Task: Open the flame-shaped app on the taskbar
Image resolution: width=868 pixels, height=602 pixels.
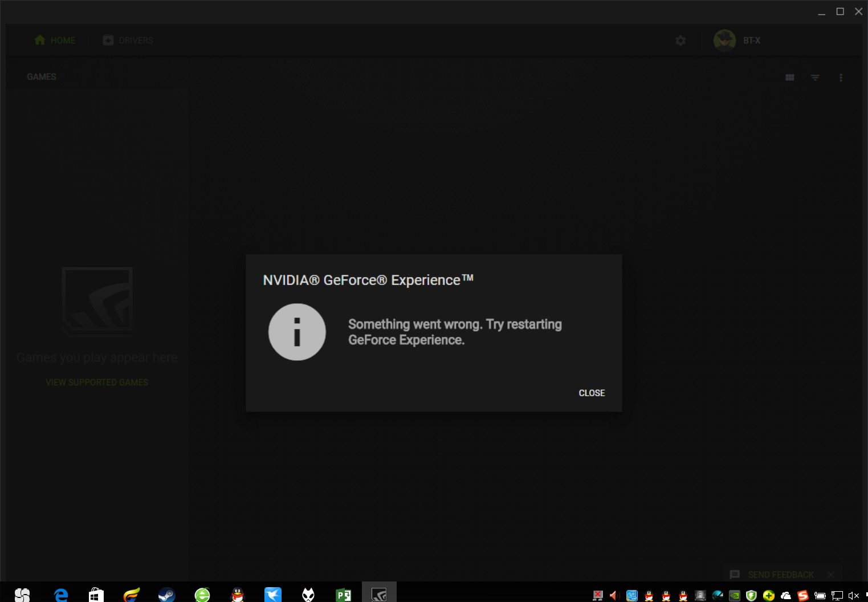Action: click(x=132, y=595)
